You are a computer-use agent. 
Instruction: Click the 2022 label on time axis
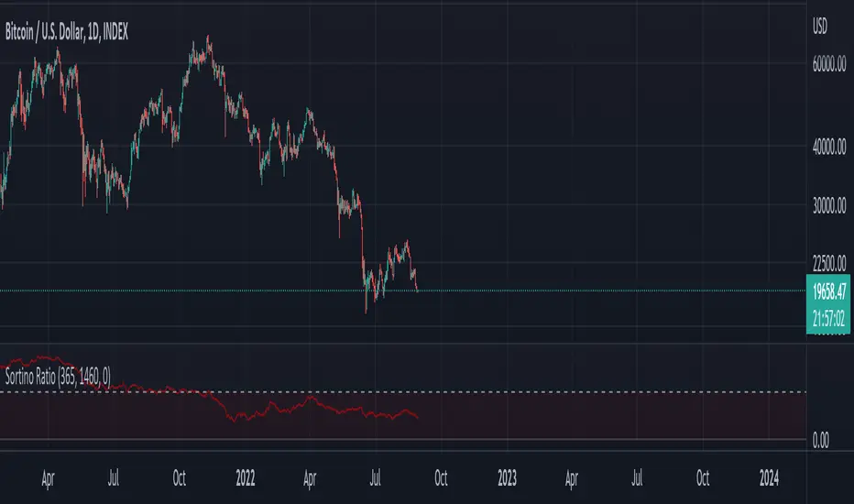click(x=245, y=477)
